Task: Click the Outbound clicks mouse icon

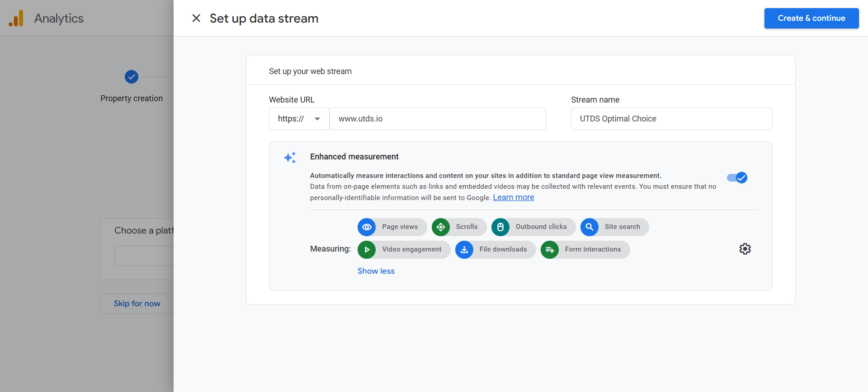Action: (x=500, y=227)
